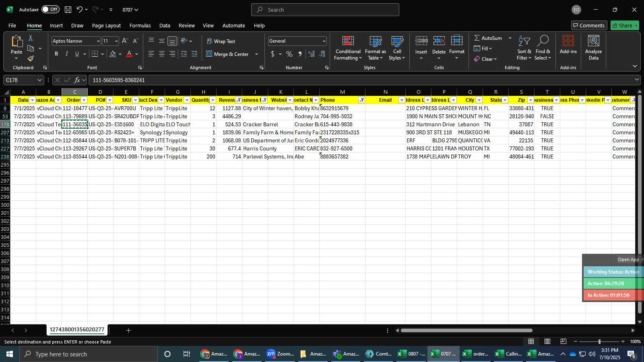Click the Align Left icon
Screen dimensions: 644x362
coord(151,54)
